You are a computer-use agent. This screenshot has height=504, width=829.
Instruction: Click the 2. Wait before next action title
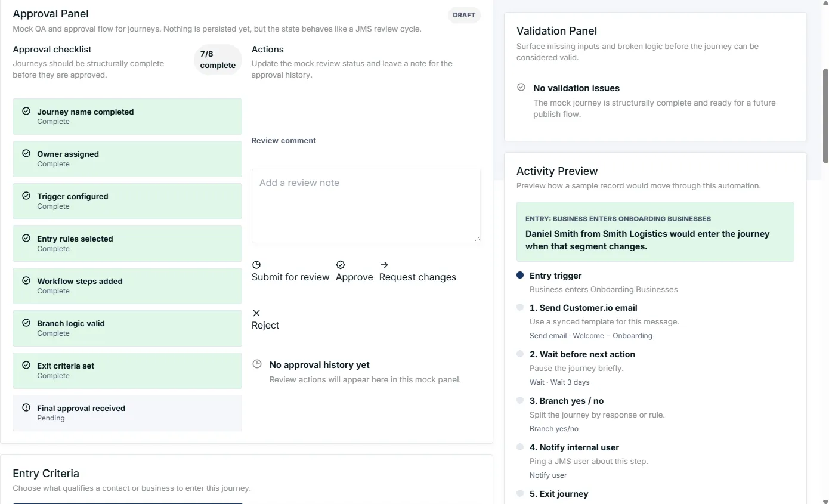(582, 354)
